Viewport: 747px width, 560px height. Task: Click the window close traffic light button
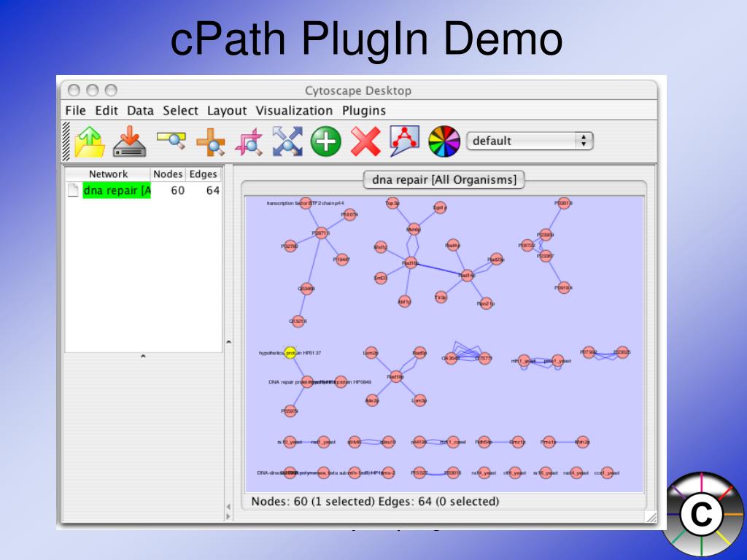tap(74, 90)
